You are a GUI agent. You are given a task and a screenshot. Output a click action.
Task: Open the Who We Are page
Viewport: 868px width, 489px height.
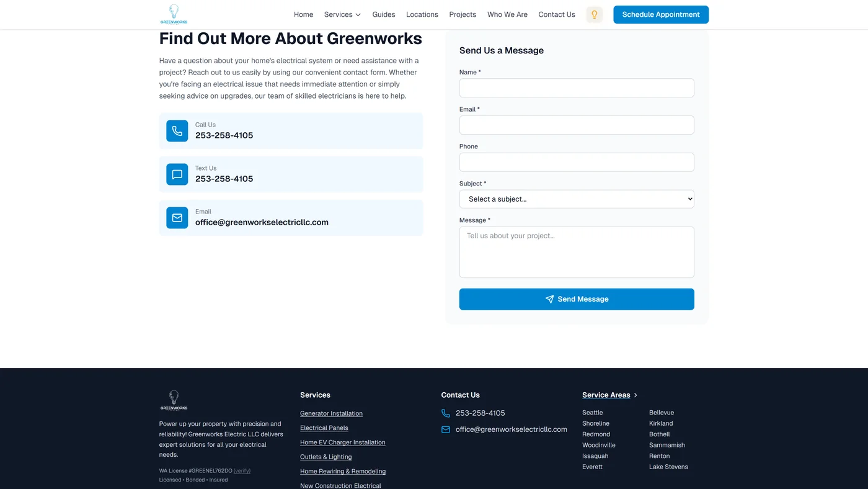[x=507, y=14]
